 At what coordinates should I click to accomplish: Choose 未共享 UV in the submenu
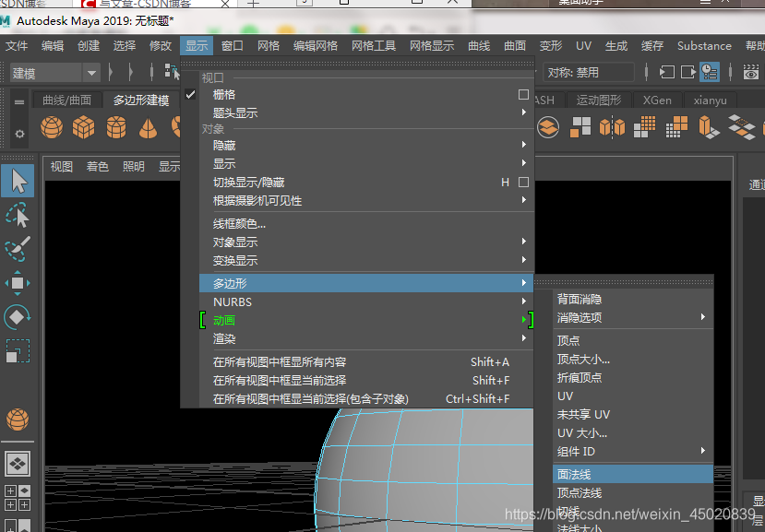tap(633, 415)
